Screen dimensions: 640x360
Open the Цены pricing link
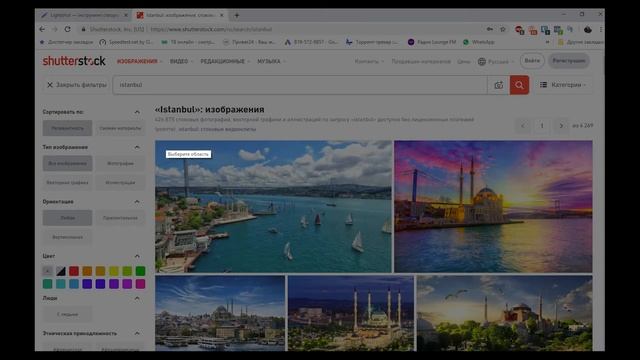point(464,62)
